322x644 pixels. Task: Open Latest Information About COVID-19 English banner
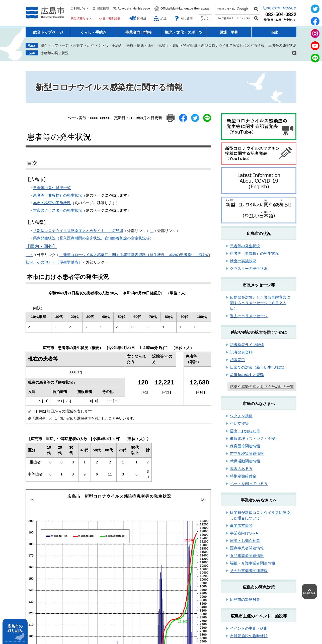pos(259,181)
